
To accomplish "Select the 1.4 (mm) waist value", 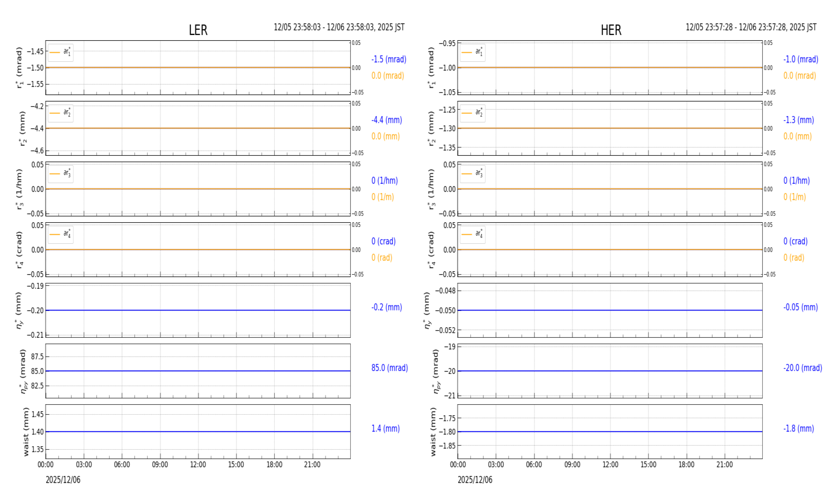I will pyautogui.click(x=386, y=429).
